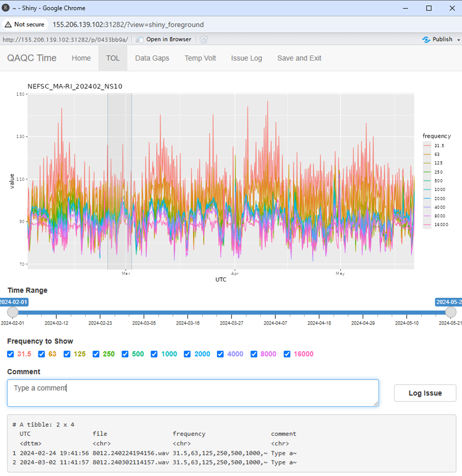
Task: Reload the app with the refresh icon
Action: point(203,40)
